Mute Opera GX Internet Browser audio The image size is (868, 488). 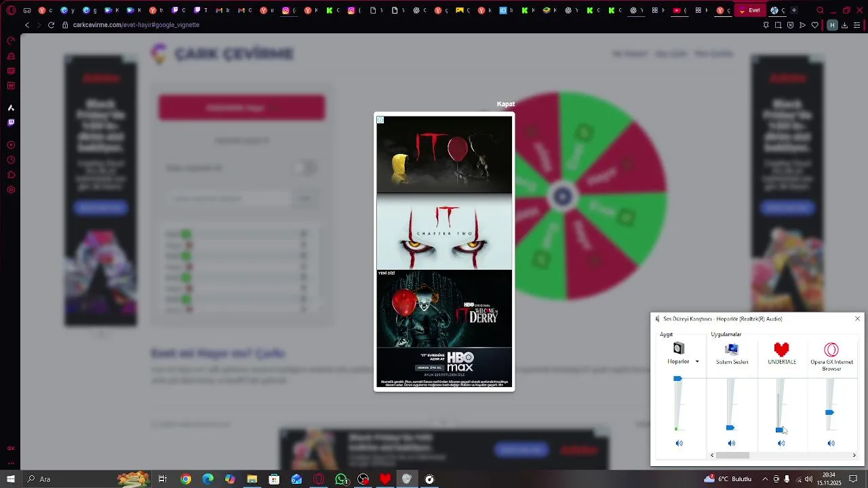(831, 443)
